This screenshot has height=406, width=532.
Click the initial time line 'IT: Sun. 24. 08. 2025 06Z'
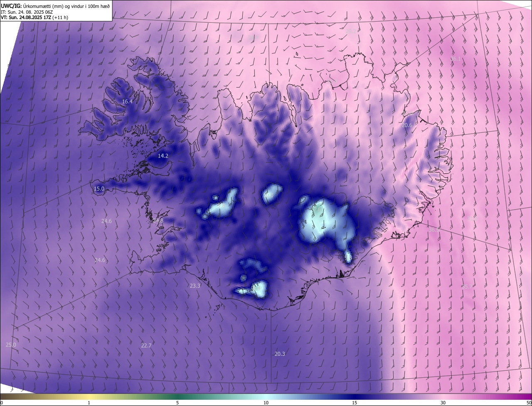[x=27, y=12]
